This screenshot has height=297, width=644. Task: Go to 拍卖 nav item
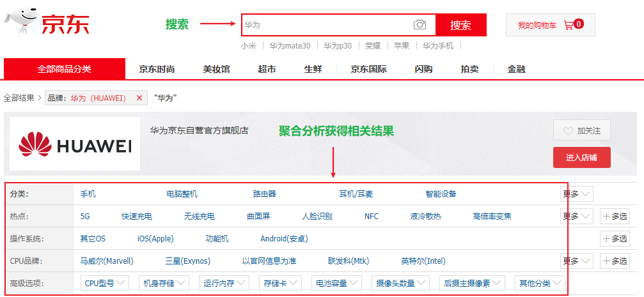[469, 70]
